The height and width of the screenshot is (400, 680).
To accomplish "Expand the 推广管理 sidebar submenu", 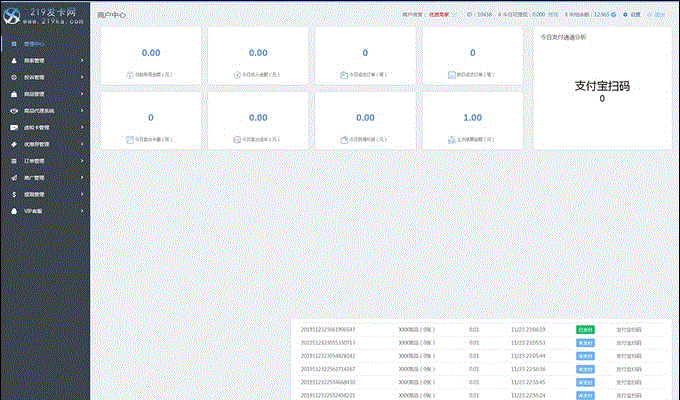I will click(x=81, y=178).
